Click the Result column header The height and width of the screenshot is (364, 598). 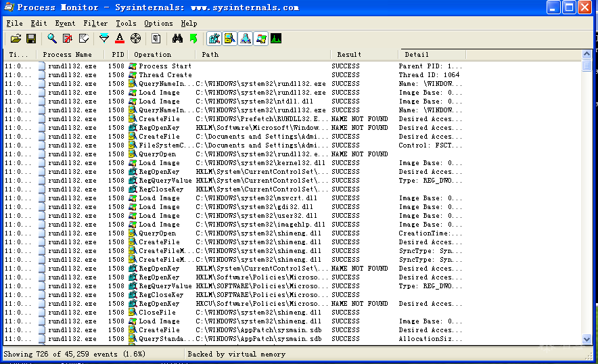point(364,55)
